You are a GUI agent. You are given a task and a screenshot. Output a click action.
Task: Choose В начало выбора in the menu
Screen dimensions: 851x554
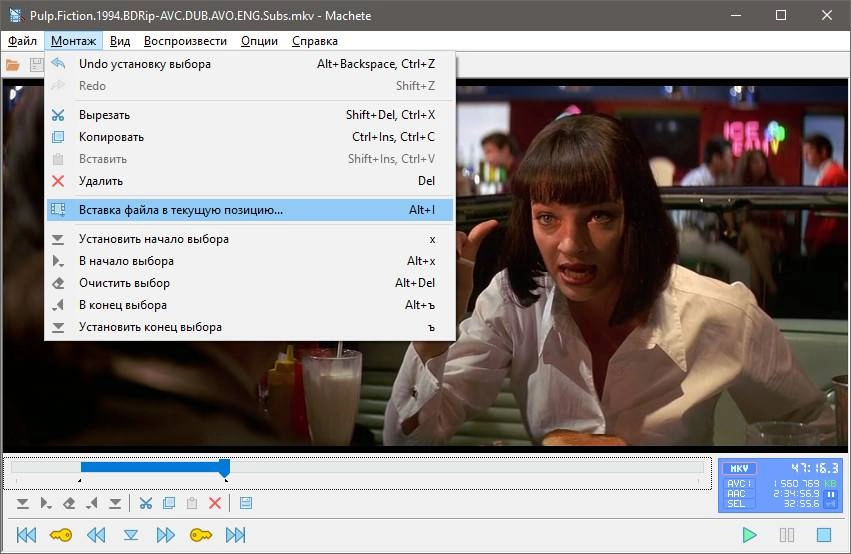point(250,261)
